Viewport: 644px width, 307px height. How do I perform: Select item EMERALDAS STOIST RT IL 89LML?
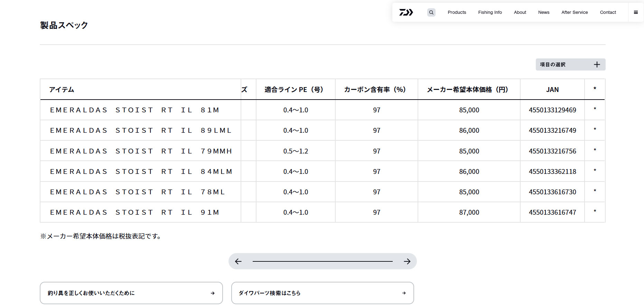coord(141,130)
